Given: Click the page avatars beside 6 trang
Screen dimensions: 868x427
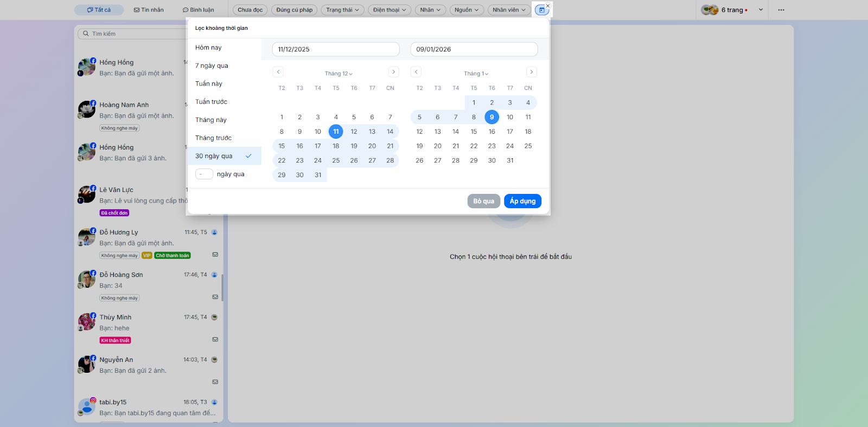Looking at the screenshot, I should point(710,10).
